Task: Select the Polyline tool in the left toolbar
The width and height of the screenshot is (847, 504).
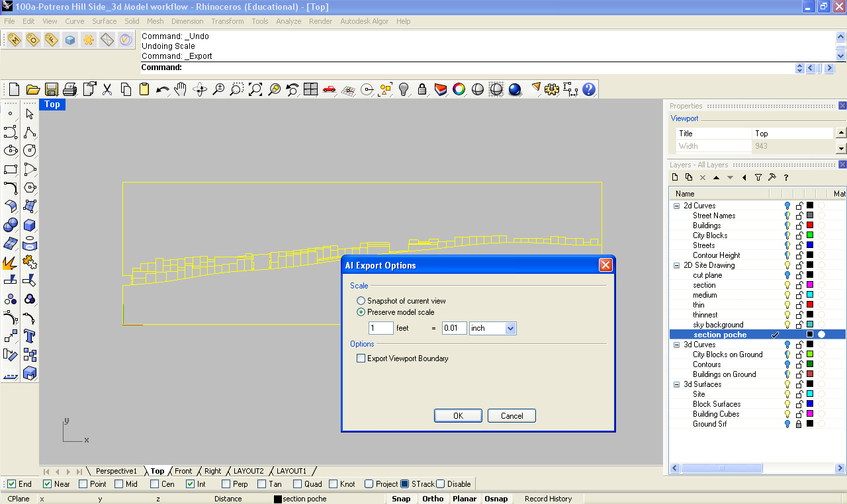Action: pos(30,132)
